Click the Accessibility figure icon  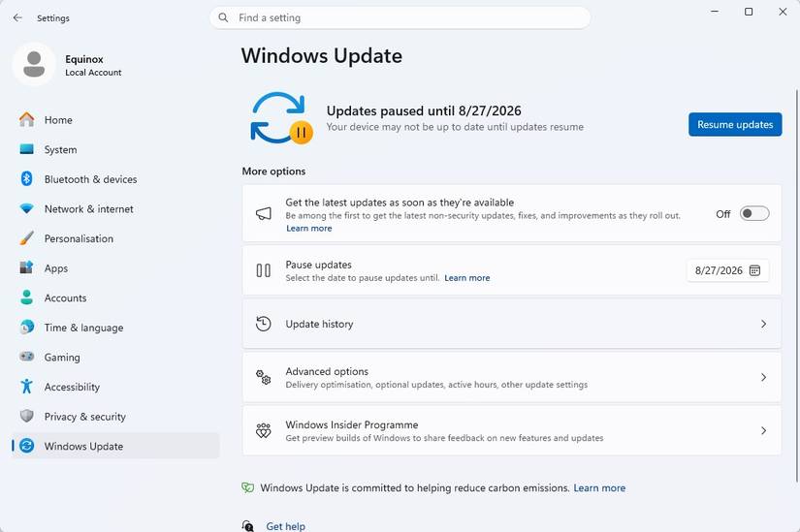click(26, 386)
